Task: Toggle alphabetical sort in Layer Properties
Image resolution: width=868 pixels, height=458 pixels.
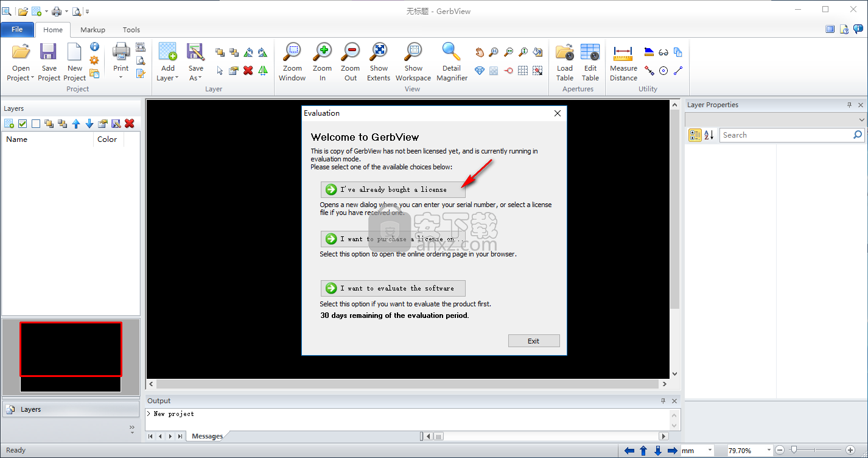Action: [x=709, y=135]
